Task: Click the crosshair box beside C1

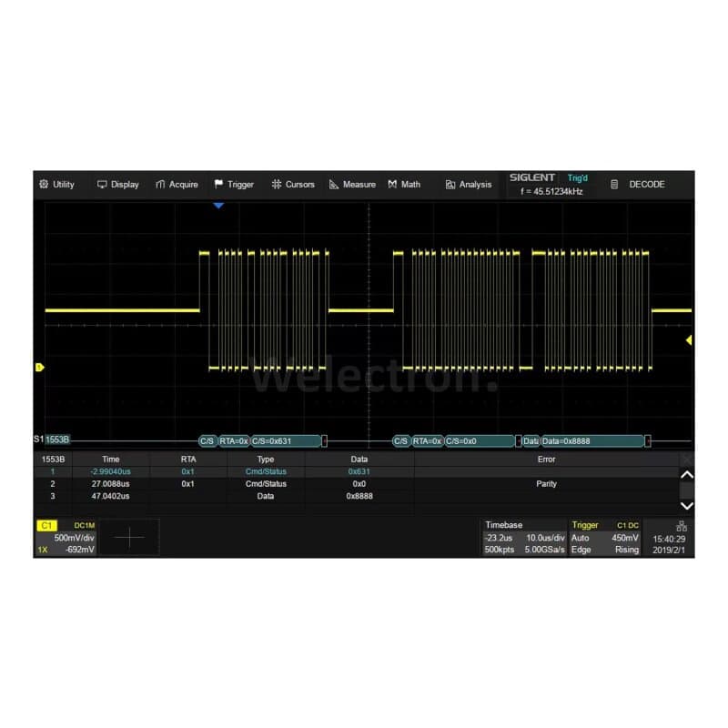Action: point(129,537)
